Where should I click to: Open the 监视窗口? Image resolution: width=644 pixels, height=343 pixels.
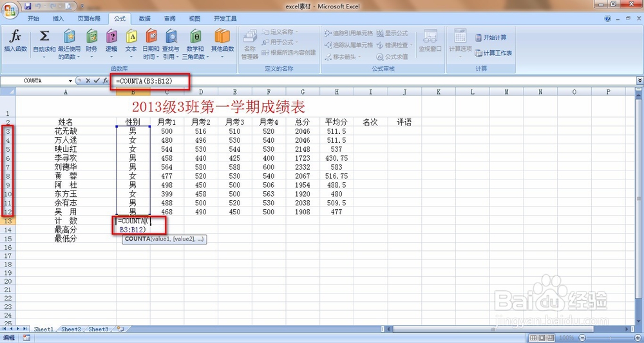(x=430, y=41)
